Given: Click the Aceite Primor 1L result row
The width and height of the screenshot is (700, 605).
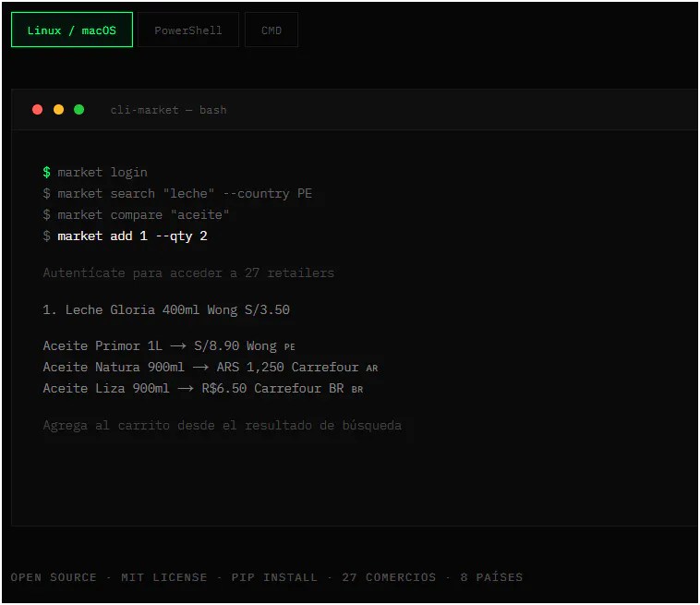Looking at the screenshot, I should point(169,346).
